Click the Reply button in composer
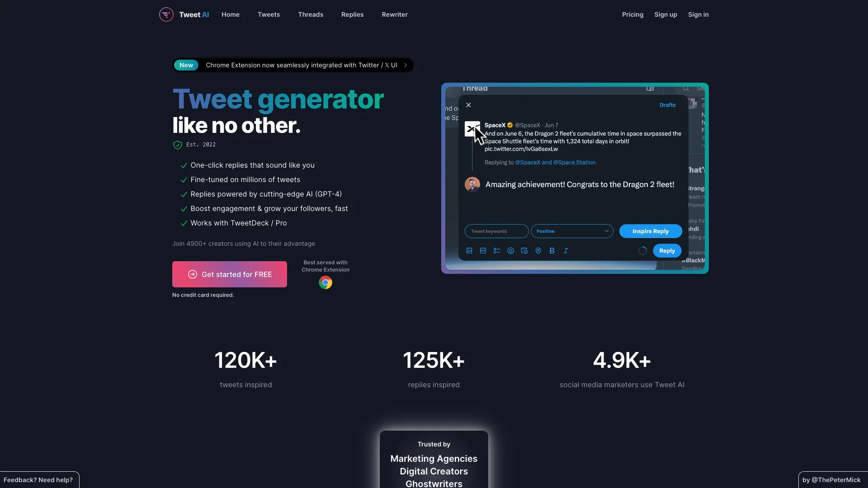The image size is (868, 488). click(666, 250)
